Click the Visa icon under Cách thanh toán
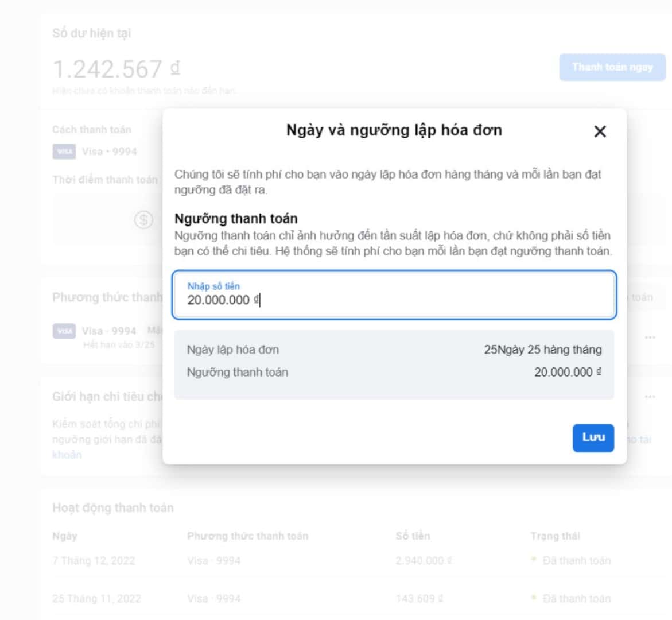Viewport: 672px width, 620px height. pos(64,152)
